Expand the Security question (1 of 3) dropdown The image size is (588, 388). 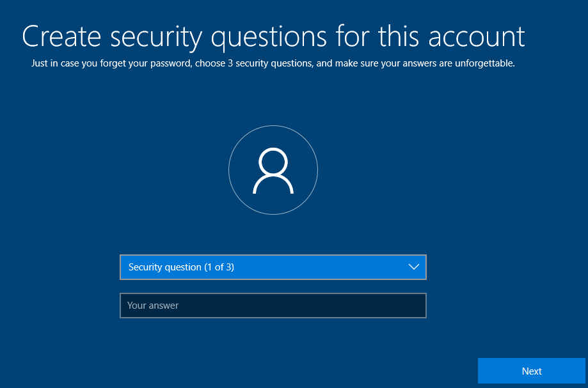273,267
